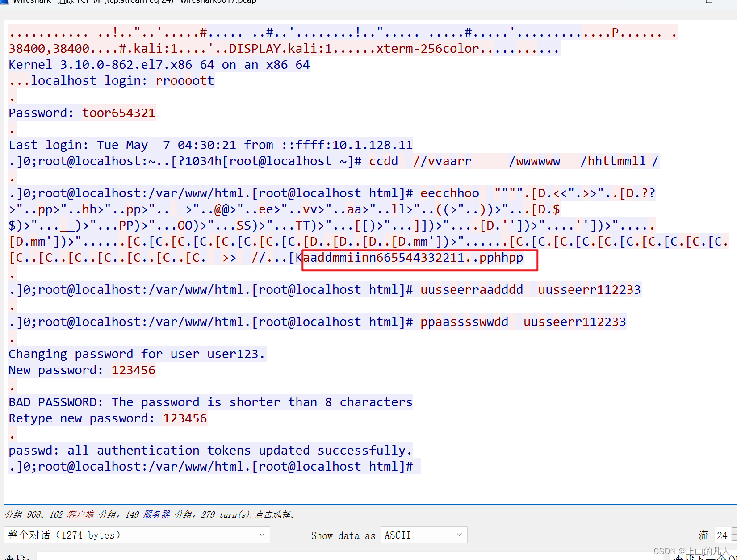The width and height of the screenshot is (737, 560).
Task: Click 'BAD PASSWORD' warning line
Action: (211, 402)
